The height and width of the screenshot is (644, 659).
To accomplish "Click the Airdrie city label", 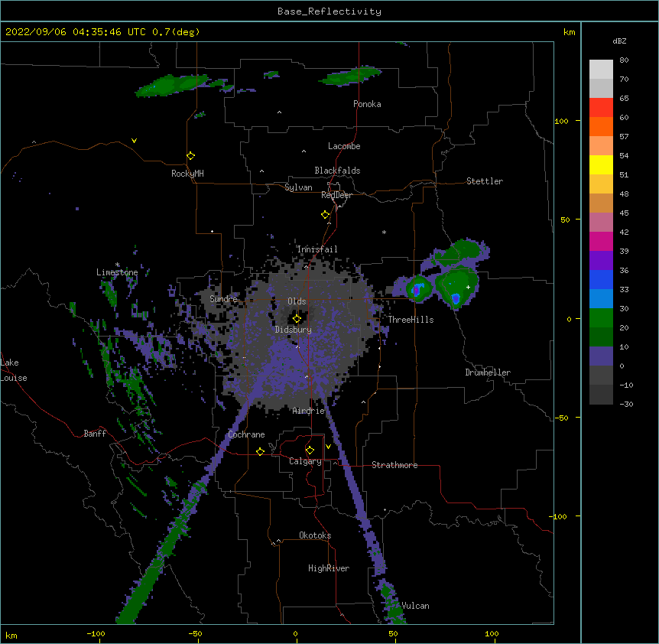I will pyautogui.click(x=309, y=411).
